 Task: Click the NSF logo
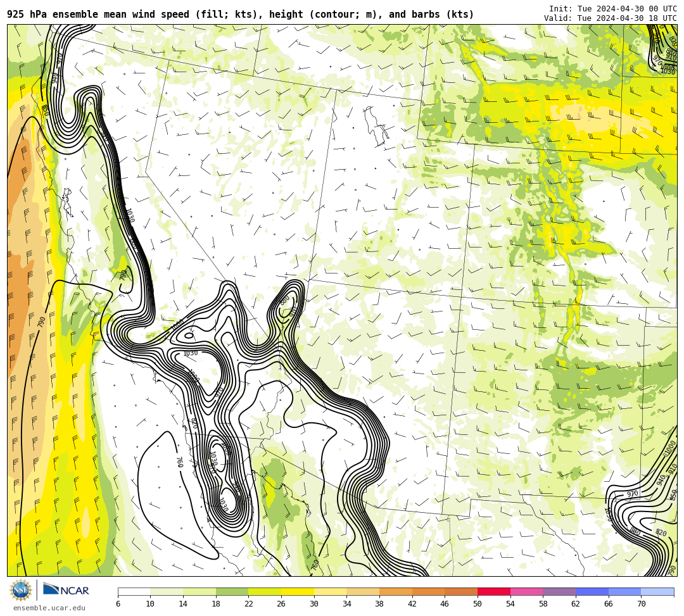click(x=21, y=590)
